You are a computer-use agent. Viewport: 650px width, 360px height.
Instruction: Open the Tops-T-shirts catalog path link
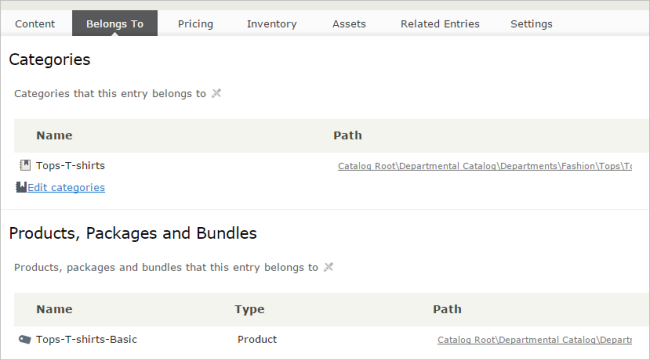click(x=485, y=166)
